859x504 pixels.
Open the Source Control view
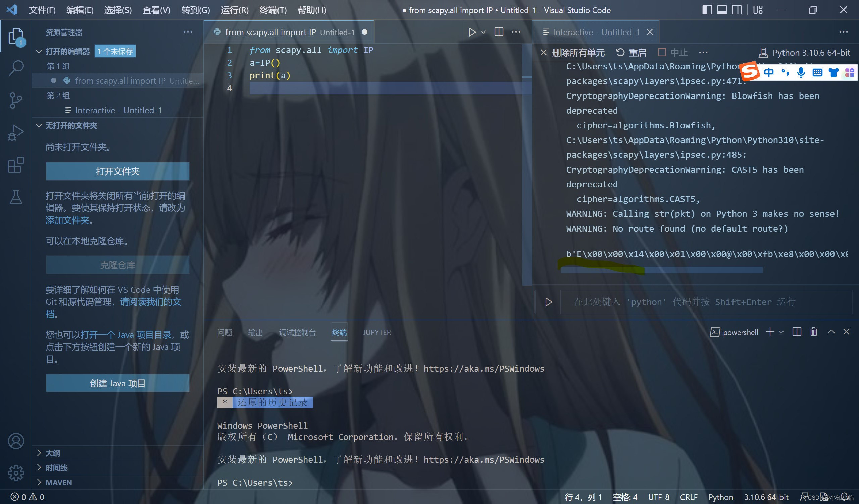point(16,100)
